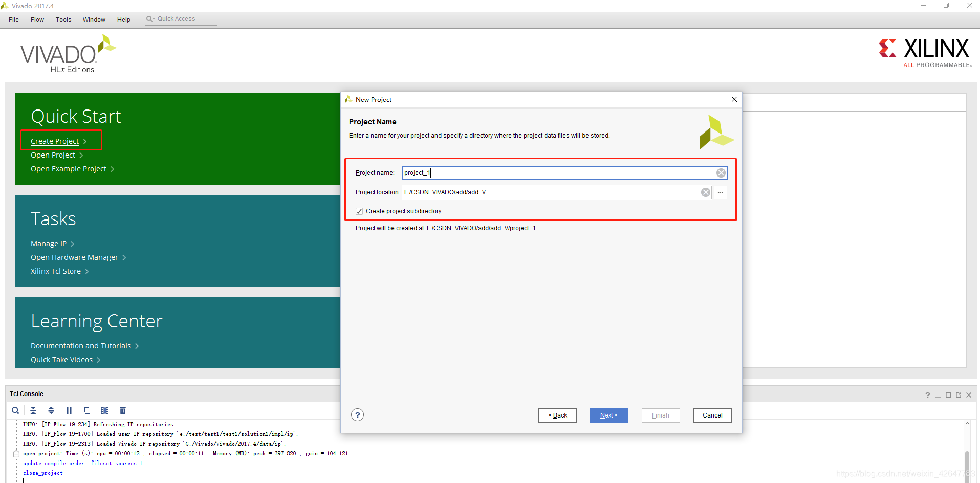Open the Xilinx Tcl Store link
980x483 pixels.
pos(56,271)
